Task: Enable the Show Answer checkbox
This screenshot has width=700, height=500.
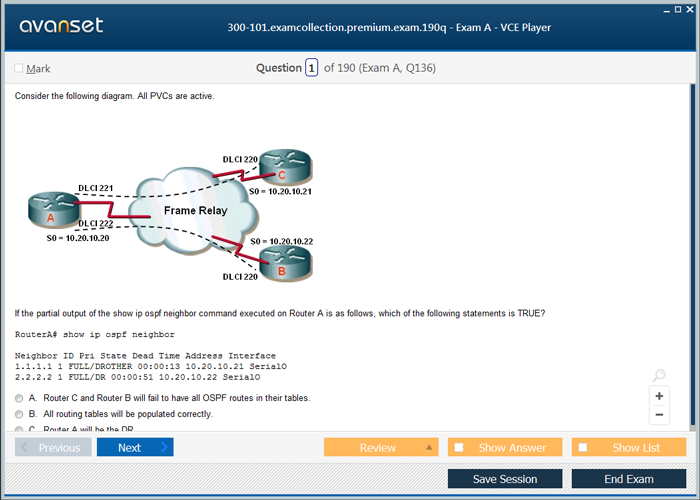Action: [x=459, y=448]
